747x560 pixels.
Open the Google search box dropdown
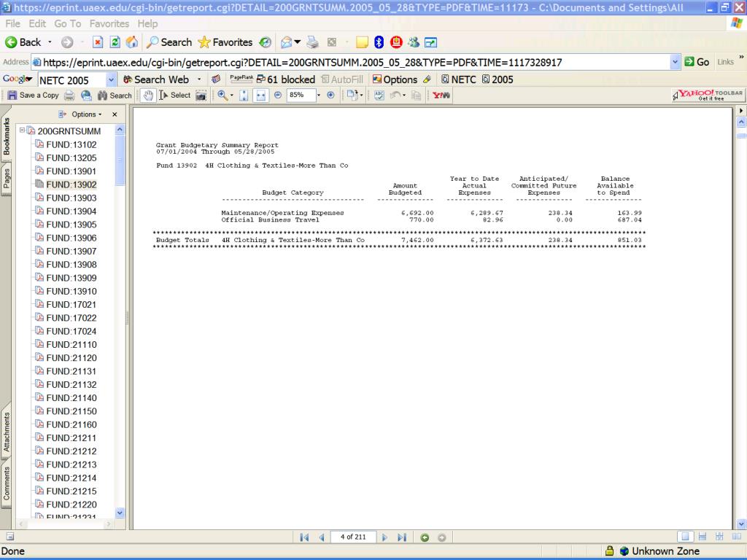click(111, 79)
